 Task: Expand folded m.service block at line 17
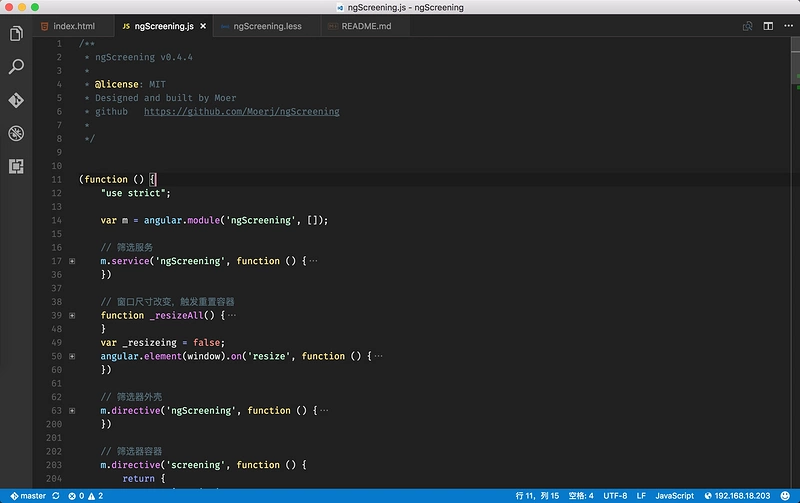point(72,261)
